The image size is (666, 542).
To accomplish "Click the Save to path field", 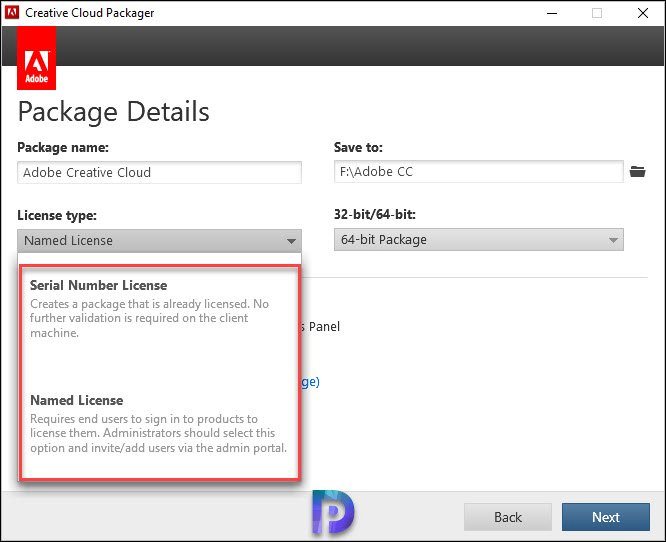I will point(479,172).
